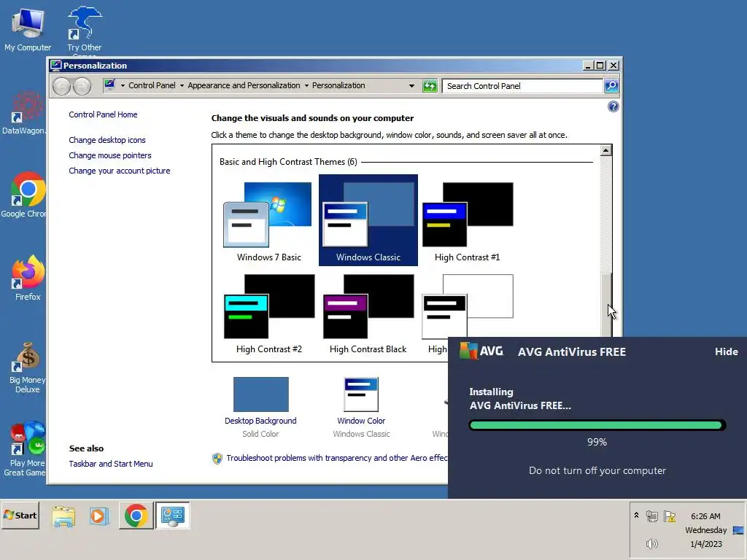Click the Personalization breadcrumb
Image resolution: width=747 pixels, height=560 pixels.
[338, 85]
